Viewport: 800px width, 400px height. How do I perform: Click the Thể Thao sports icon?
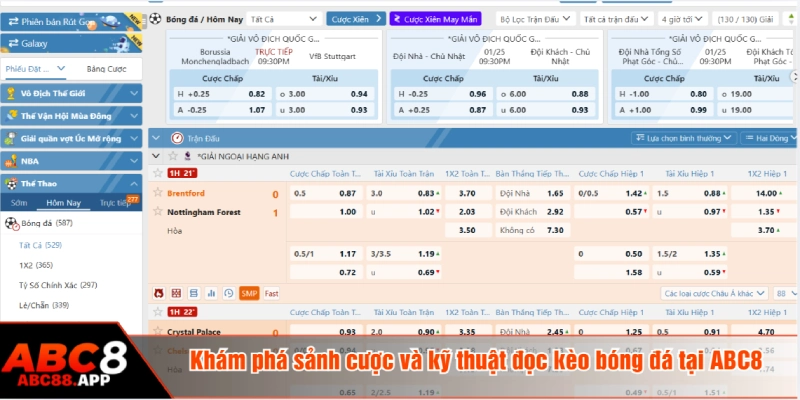tap(11, 184)
